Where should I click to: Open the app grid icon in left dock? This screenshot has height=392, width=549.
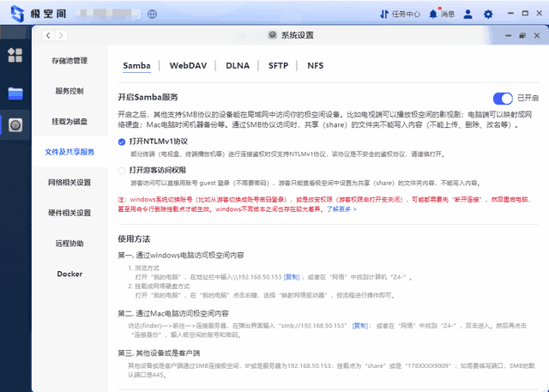point(15,56)
